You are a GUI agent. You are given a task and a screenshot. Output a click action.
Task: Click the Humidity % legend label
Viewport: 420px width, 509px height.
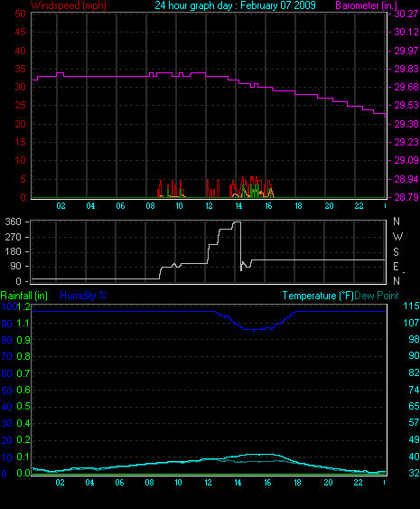click(x=83, y=296)
